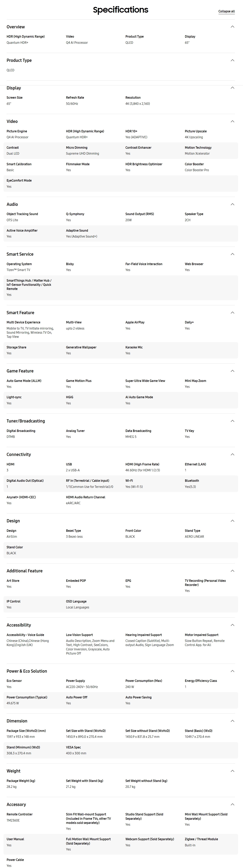Collapse the Smart Service section chevron
The height and width of the screenshot is (868, 243).
pyautogui.click(x=232, y=254)
